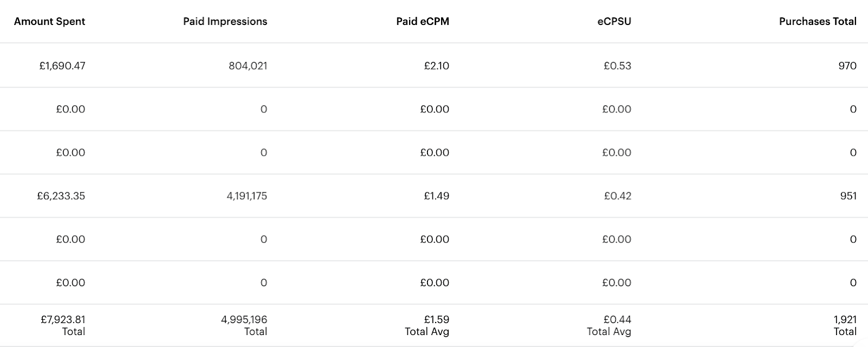
Task: Select the 970 purchases cell
Action: [x=847, y=66]
